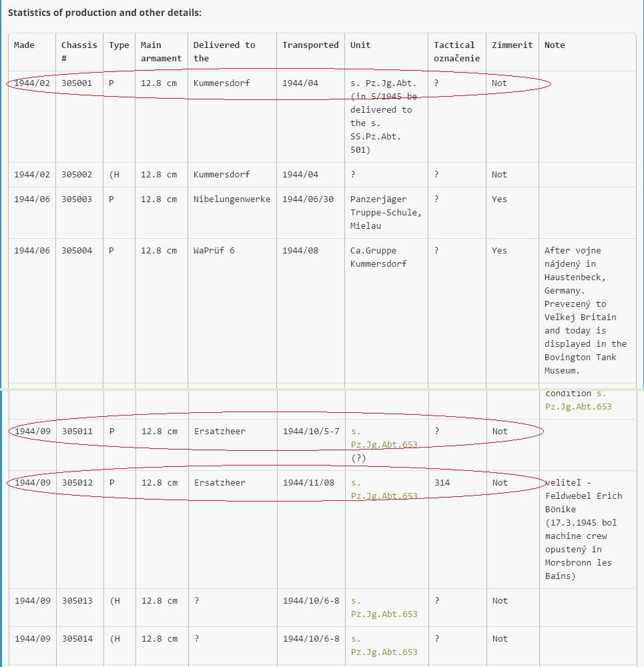Click the "Made" column header

24,45
